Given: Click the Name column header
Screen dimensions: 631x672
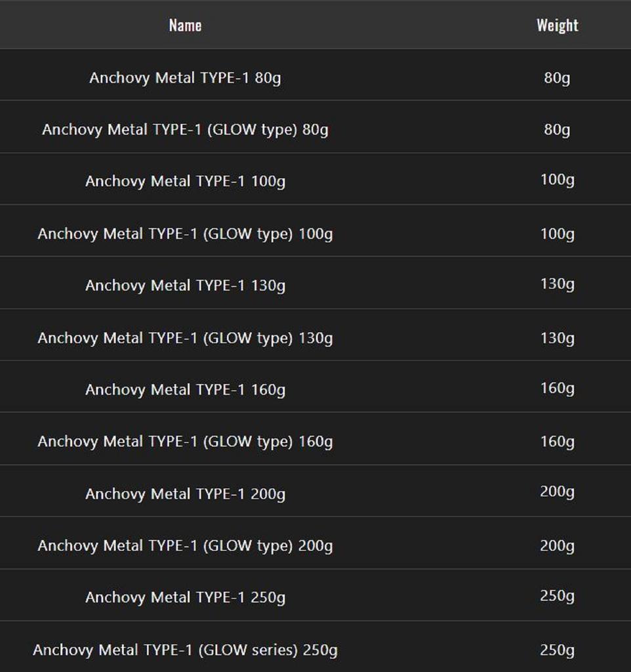Looking at the screenshot, I should [x=185, y=25].
